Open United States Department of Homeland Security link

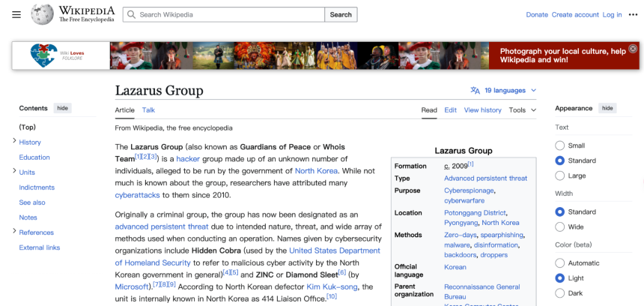pyautogui.click(x=335, y=250)
